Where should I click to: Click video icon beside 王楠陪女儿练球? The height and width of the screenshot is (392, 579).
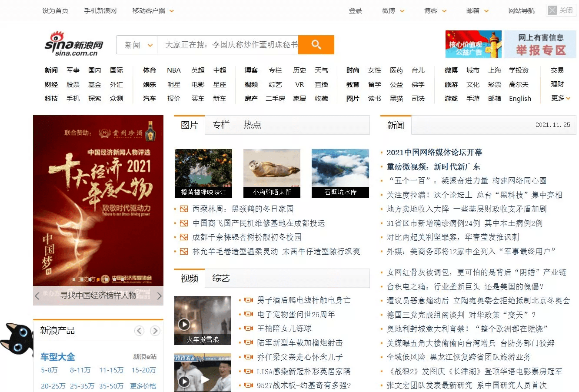(249, 329)
